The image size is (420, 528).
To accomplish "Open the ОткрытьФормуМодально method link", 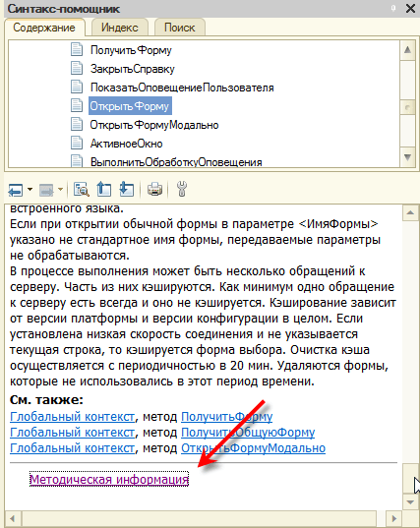I will (x=254, y=448).
